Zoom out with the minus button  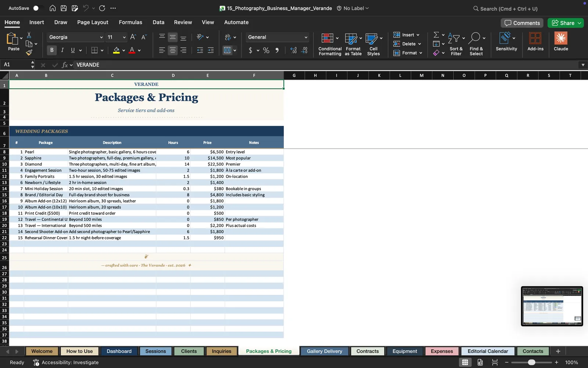point(506,362)
